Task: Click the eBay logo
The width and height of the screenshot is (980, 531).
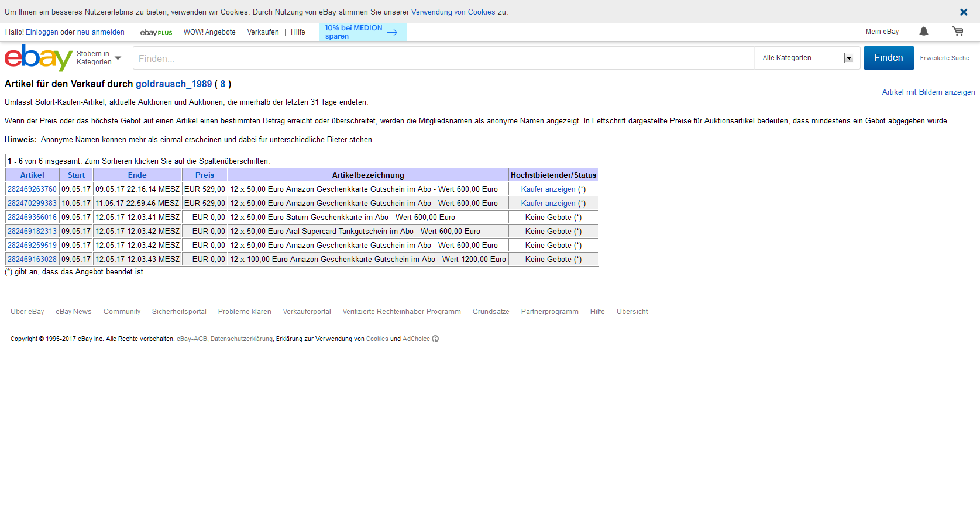Action: point(39,58)
